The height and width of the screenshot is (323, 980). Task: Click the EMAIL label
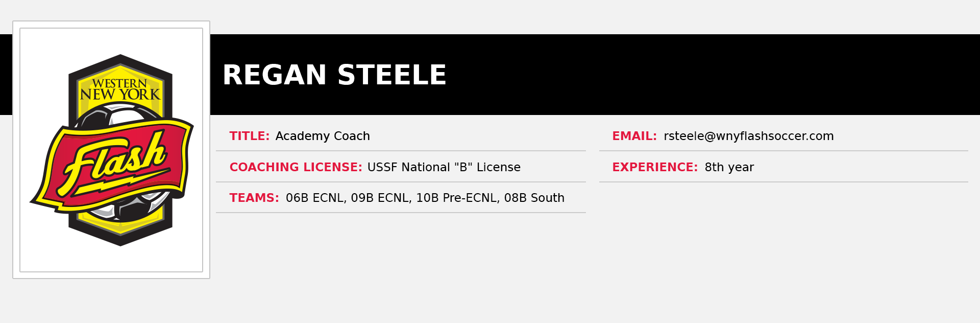point(634,136)
